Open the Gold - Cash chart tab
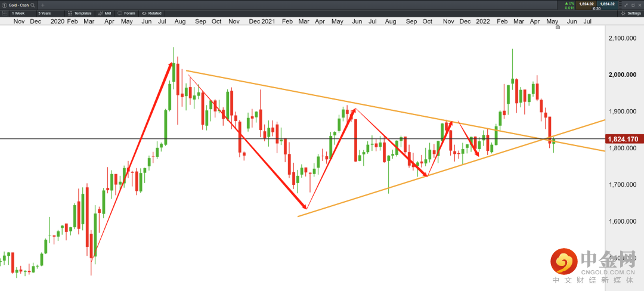Screen dimensions: 644x291 point(18,5)
